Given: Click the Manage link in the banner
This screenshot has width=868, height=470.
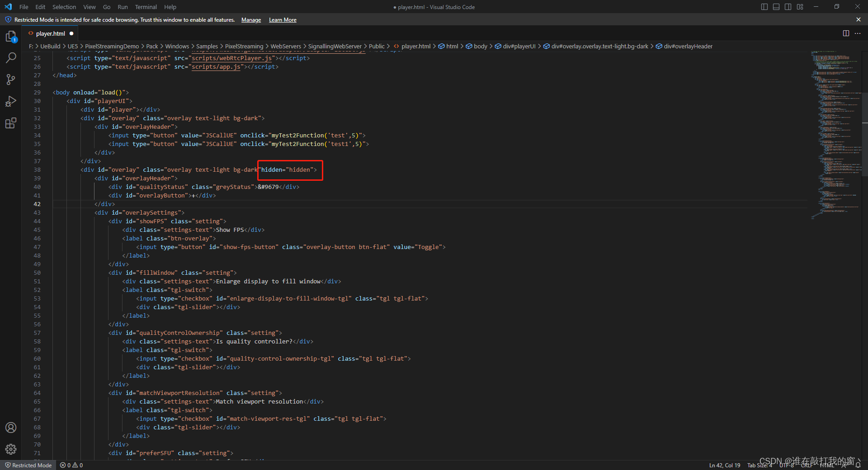Looking at the screenshot, I should coord(251,20).
